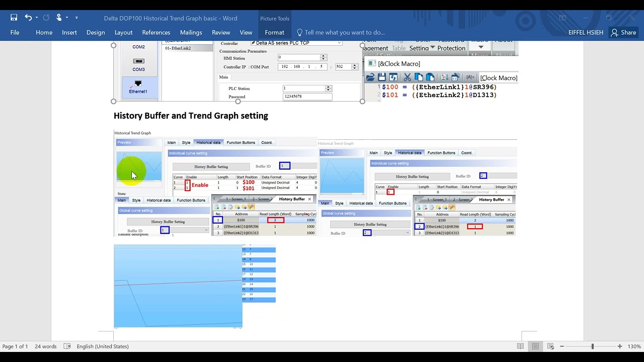
Task: Open word count from 24 words
Action: point(46,346)
